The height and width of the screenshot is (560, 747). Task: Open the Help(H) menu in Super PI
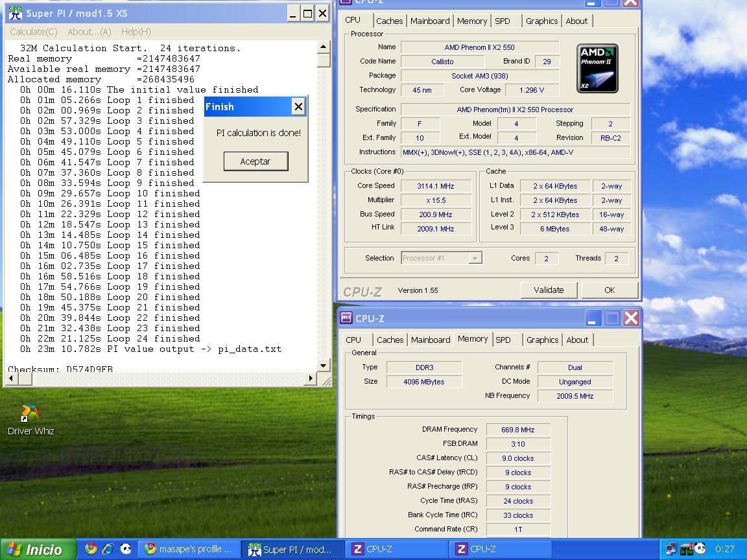click(x=136, y=32)
